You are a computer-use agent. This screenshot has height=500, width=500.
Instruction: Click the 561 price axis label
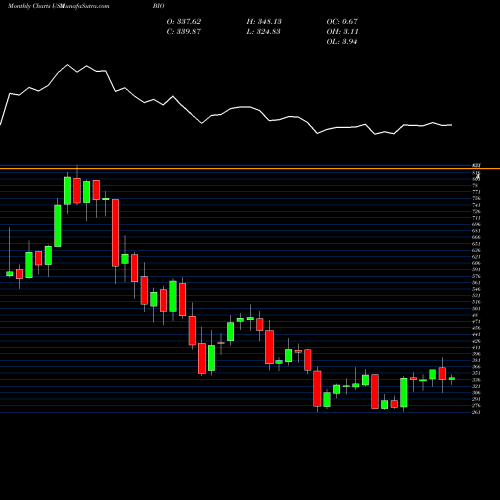pyautogui.click(x=476, y=282)
